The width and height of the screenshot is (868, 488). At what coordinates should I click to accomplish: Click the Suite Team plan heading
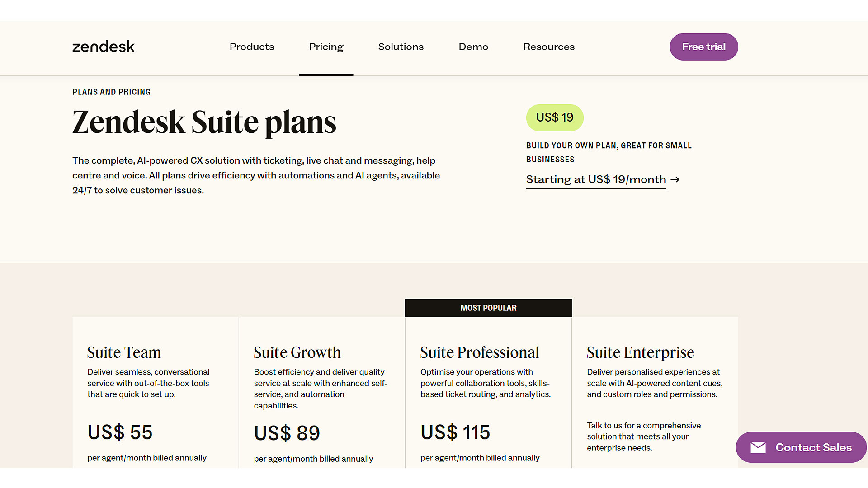click(124, 352)
